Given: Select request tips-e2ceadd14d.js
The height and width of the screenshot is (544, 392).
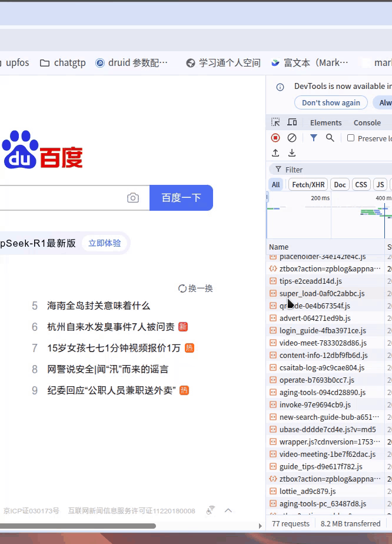Looking at the screenshot, I should pos(325,281).
